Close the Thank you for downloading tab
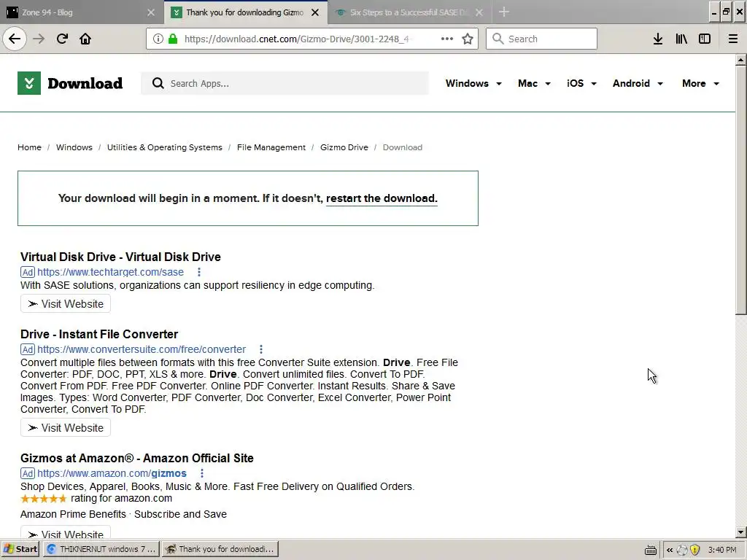747x560 pixels. coord(315,12)
